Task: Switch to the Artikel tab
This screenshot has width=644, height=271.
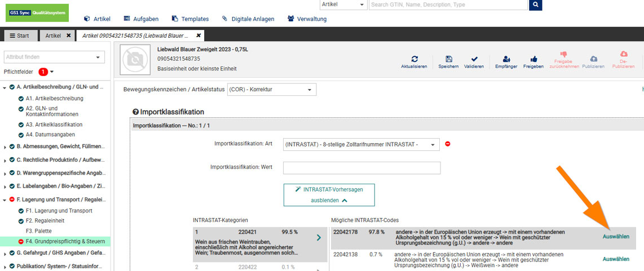Action: point(53,35)
